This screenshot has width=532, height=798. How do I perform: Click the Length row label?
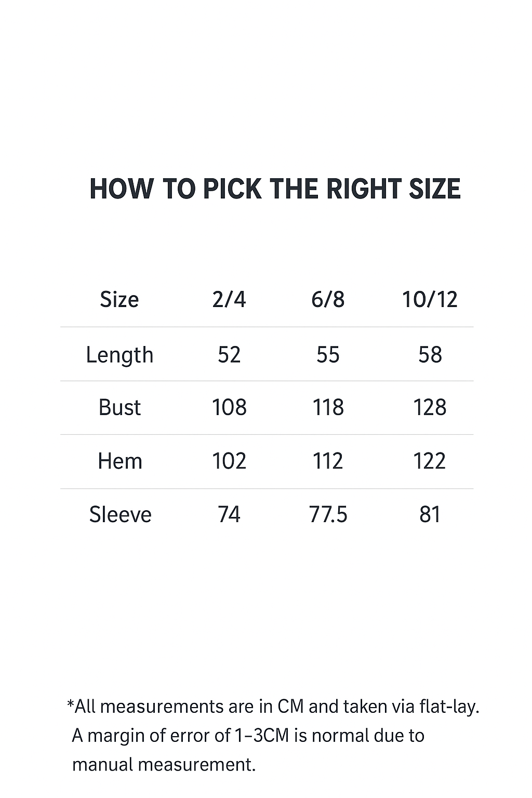click(119, 355)
